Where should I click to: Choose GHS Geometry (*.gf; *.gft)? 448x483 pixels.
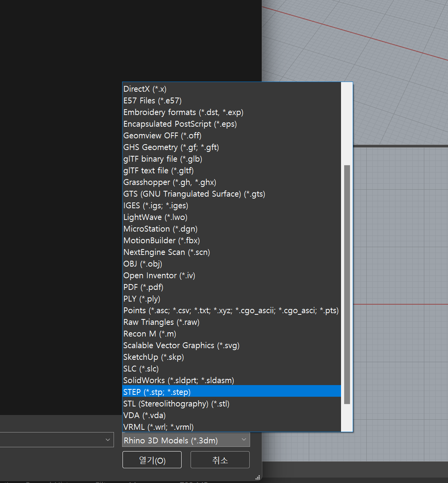[x=232, y=147]
